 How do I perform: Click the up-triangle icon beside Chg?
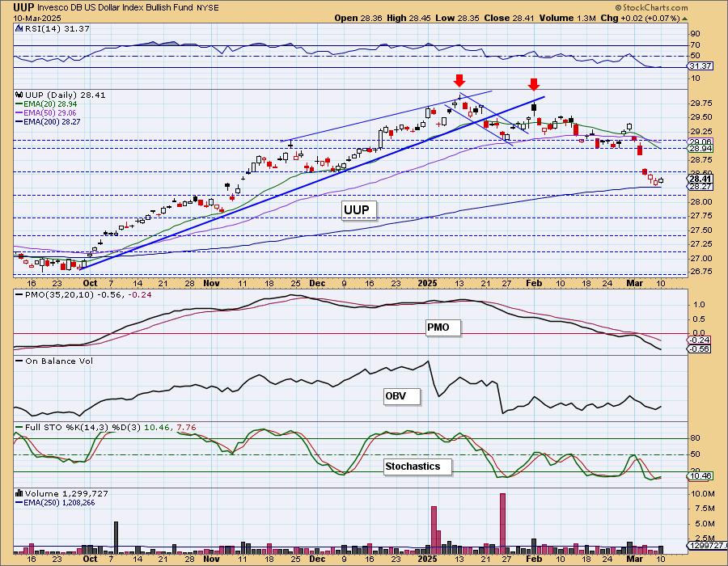[684, 19]
